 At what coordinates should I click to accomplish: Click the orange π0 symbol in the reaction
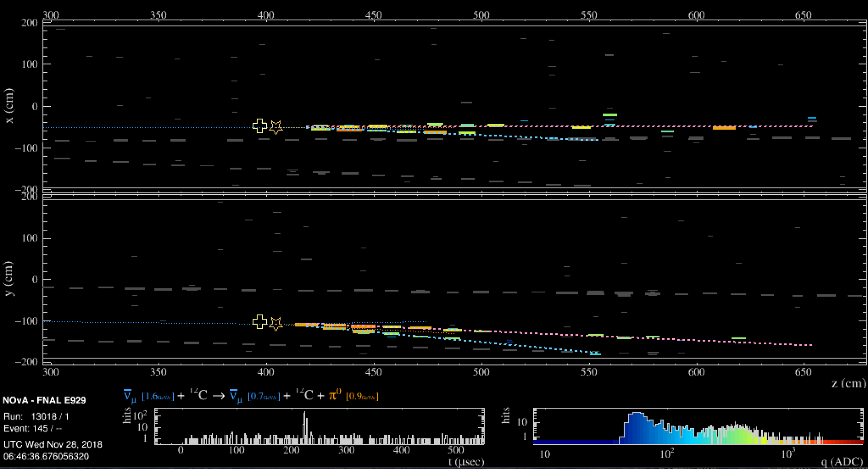pyautogui.click(x=334, y=395)
